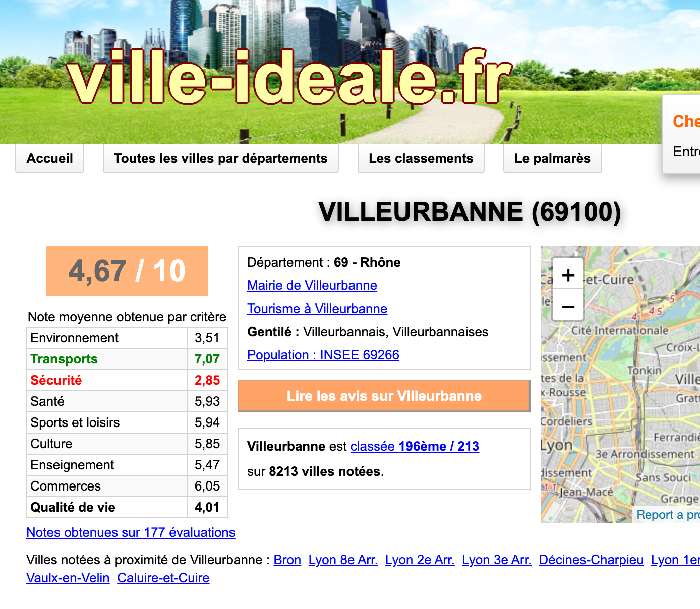Open Notes obtenues sur 177 évaluations
The height and width of the screenshot is (609, 700).
click(x=131, y=532)
